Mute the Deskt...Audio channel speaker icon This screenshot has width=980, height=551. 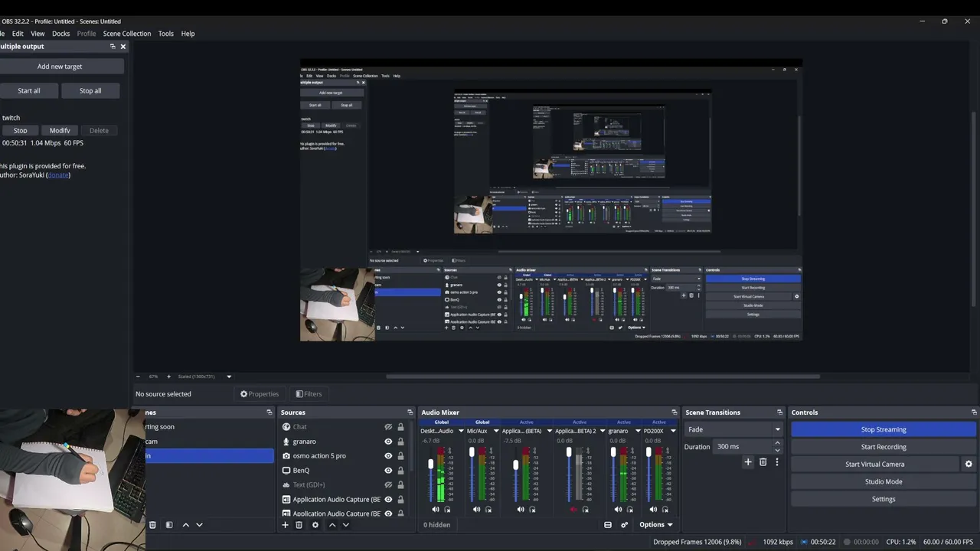pos(436,509)
